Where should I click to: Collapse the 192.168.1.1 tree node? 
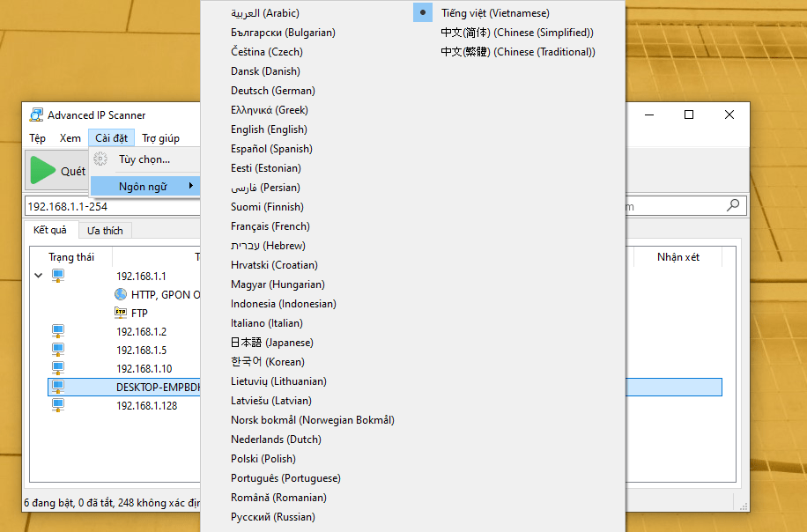point(38,276)
